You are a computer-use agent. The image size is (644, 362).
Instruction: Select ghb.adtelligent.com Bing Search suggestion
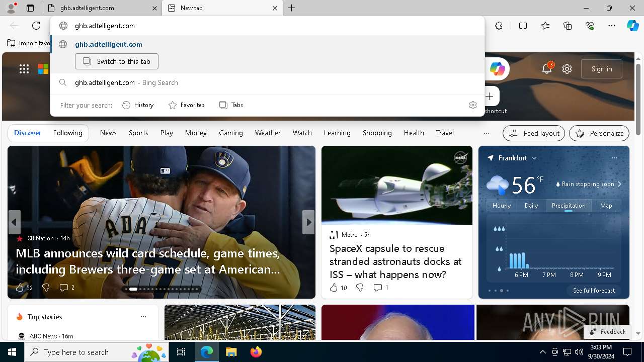267,82
